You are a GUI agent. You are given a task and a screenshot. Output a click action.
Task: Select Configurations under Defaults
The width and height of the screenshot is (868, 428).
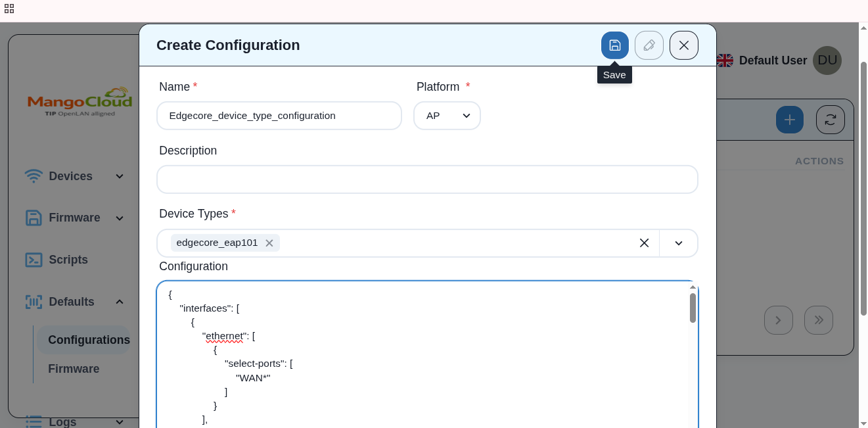[88, 340]
